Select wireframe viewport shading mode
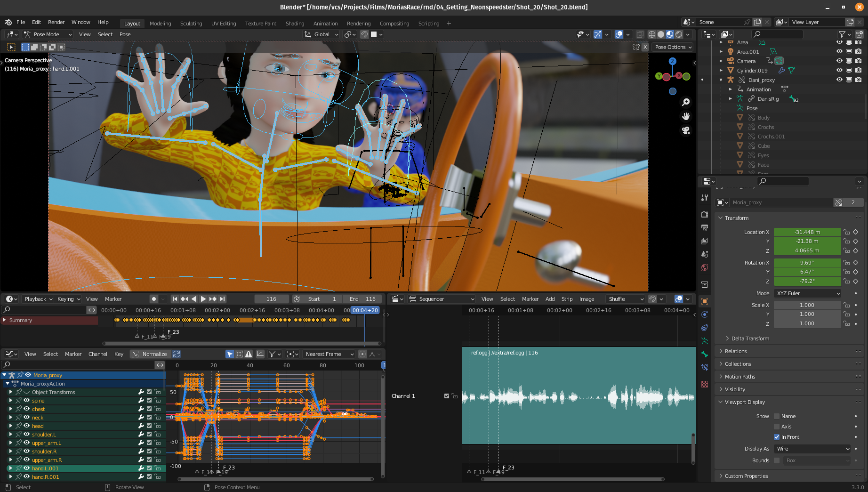The width and height of the screenshot is (868, 492). pos(652,34)
